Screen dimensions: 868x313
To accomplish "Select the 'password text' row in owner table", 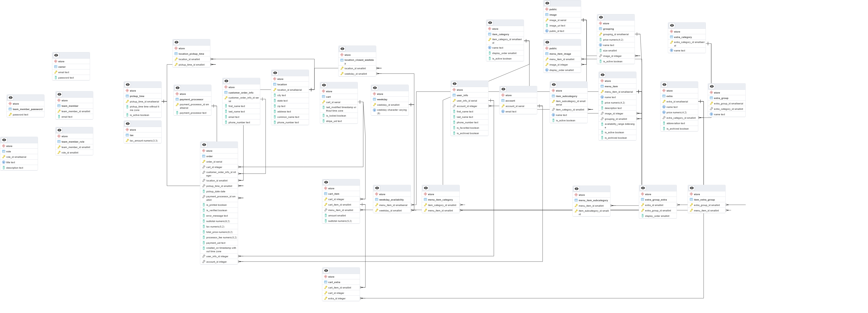I will coord(71,77).
